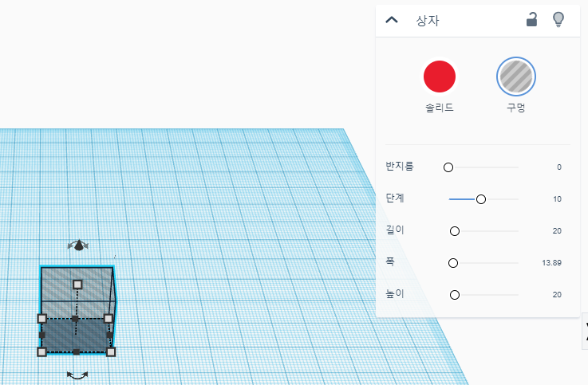Toggle the lock editing padlock icon
This screenshot has height=385, width=588.
point(531,19)
